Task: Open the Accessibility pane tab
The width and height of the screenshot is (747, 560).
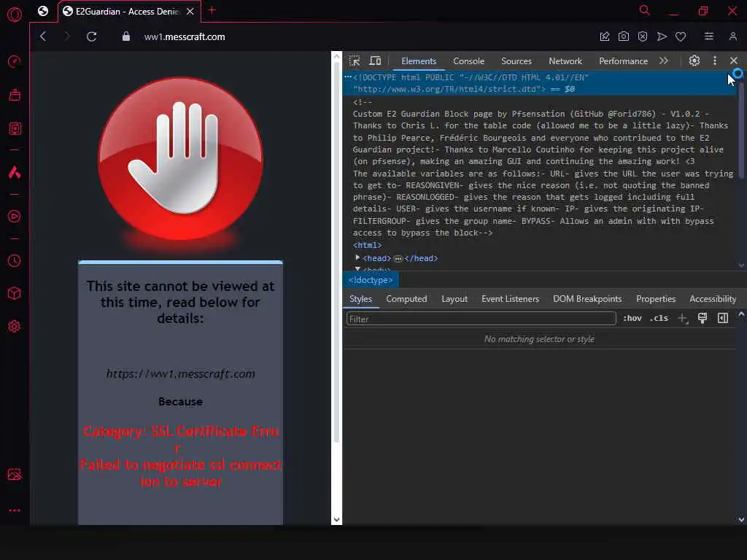Action: coord(713,299)
